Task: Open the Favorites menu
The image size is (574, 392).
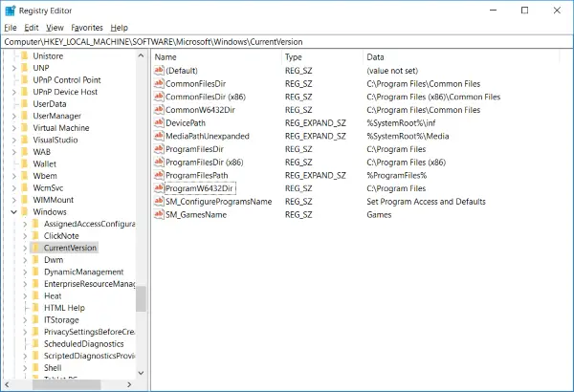Action: [x=86, y=28]
